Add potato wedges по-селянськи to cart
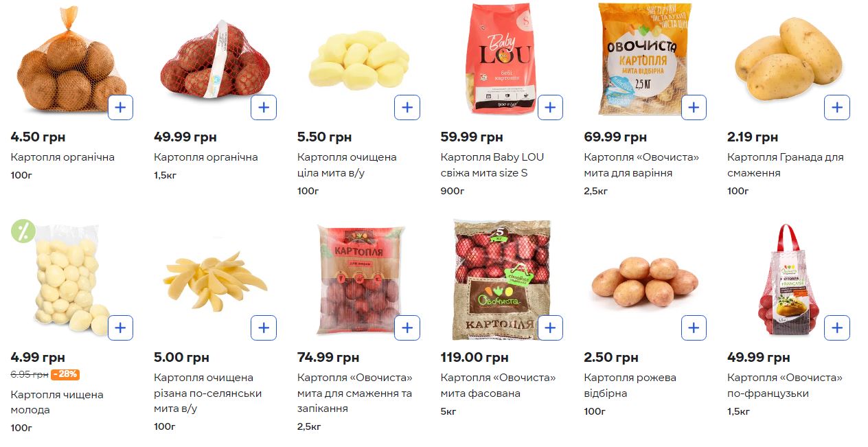The width and height of the screenshot is (868, 447). (264, 328)
